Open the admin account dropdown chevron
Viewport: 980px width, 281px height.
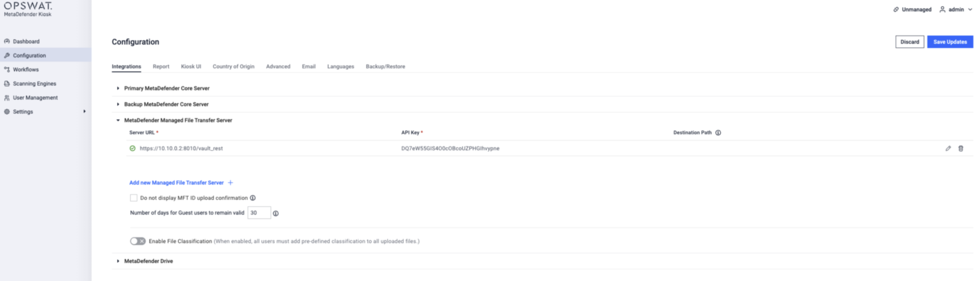click(x=970, y=9)
